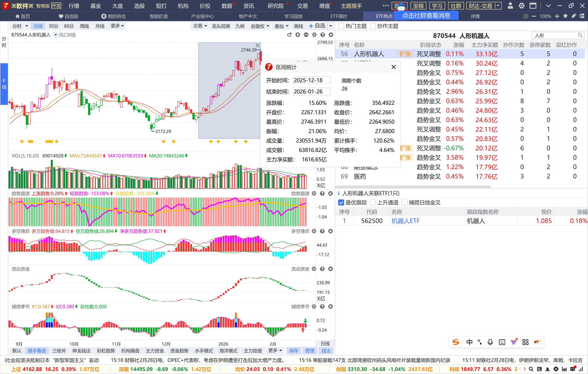This screenshot has height=374, width=588.
Task: Click the pencil edit icon in top toolbar
Action: 574,16
